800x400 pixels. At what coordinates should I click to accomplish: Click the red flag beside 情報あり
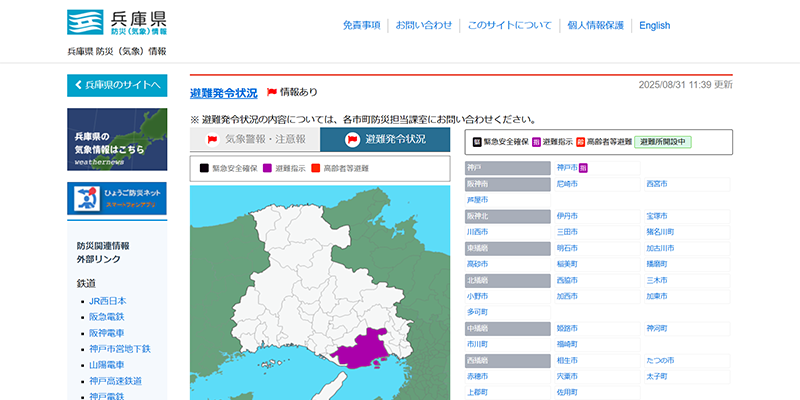pos(272,92)
